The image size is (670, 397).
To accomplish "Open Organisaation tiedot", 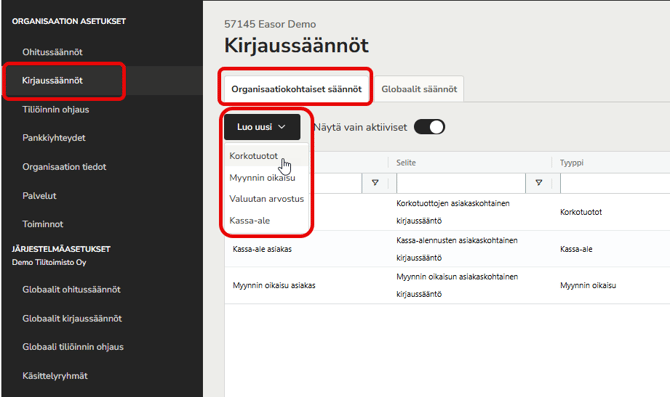I will [64, 167].
